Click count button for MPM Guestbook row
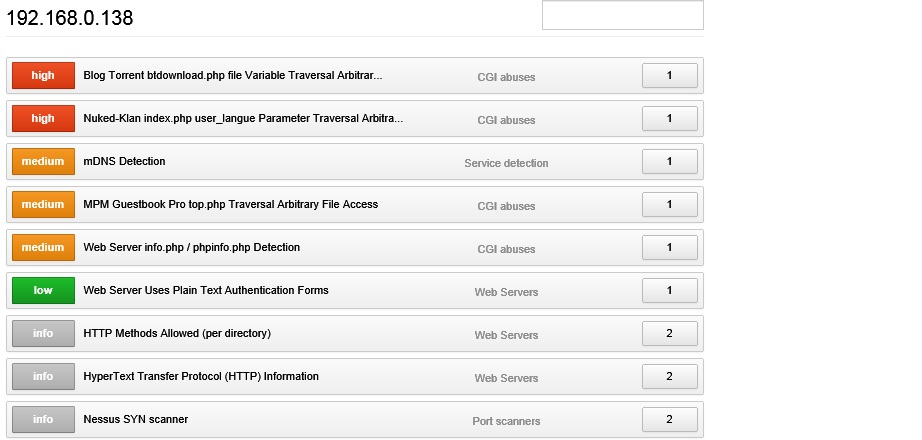The height and width of the screenshot is (440, 922). click(669, 205)
